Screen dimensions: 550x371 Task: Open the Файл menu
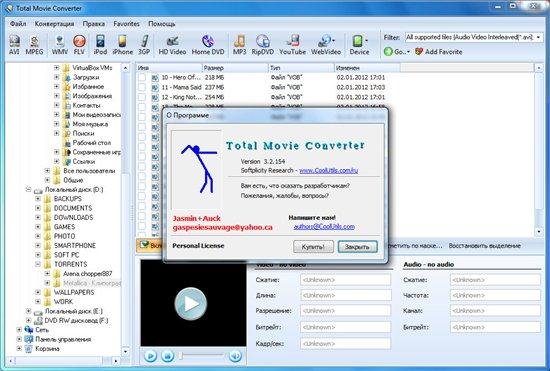point(18,24)
